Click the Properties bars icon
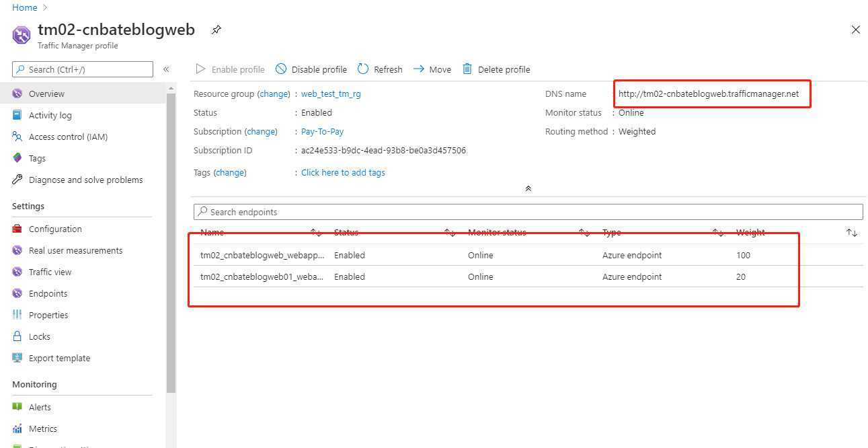This screenshot has height=448, width=868. (x=17, y=315)
